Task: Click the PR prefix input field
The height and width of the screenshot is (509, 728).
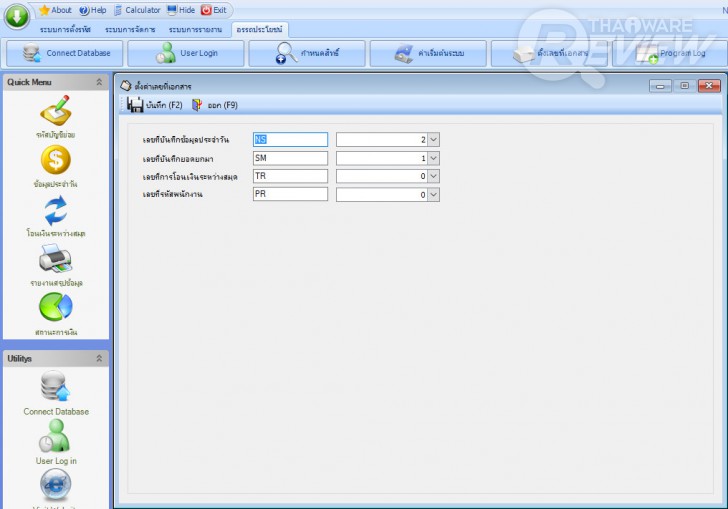Action: (x=290, y=194)
